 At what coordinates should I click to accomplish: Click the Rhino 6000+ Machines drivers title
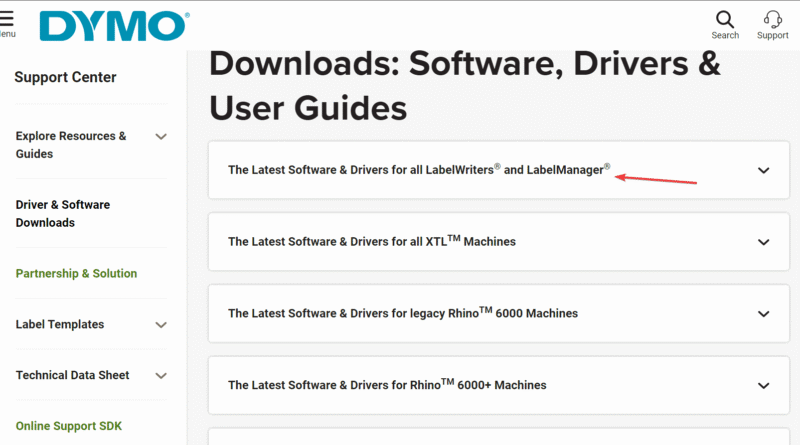387,385
